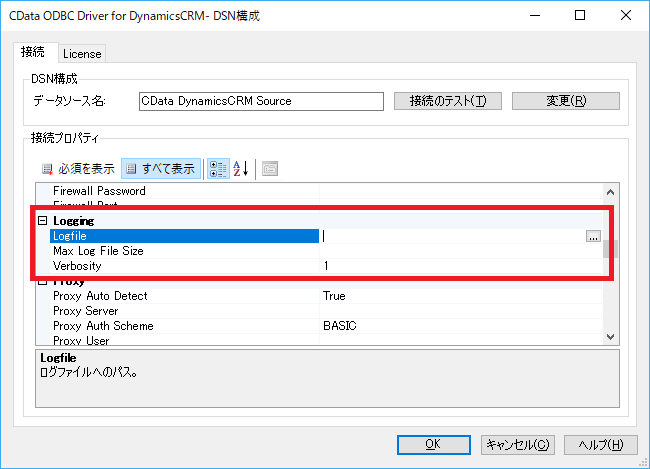Click scrollbar down arrow in property grid
This screenshot has height=469, width=650.
(x=610, y=337)
